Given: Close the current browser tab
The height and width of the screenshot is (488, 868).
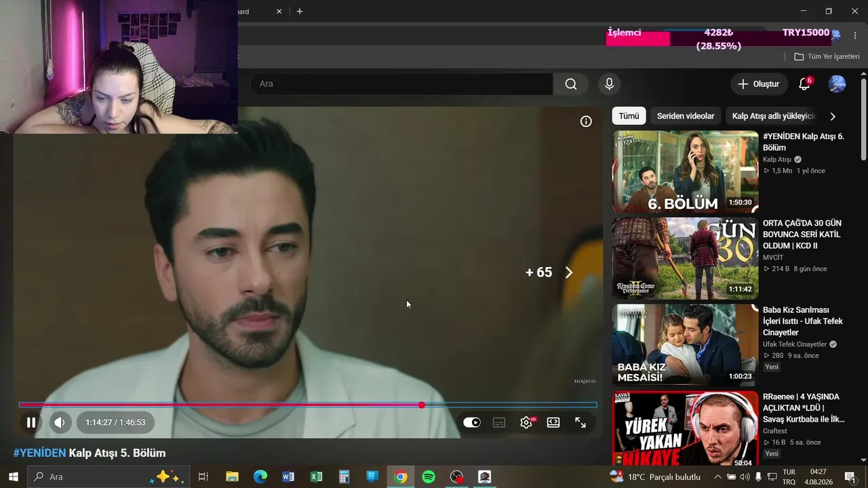Looking at the screenshot, I should (x=279, y=11).
